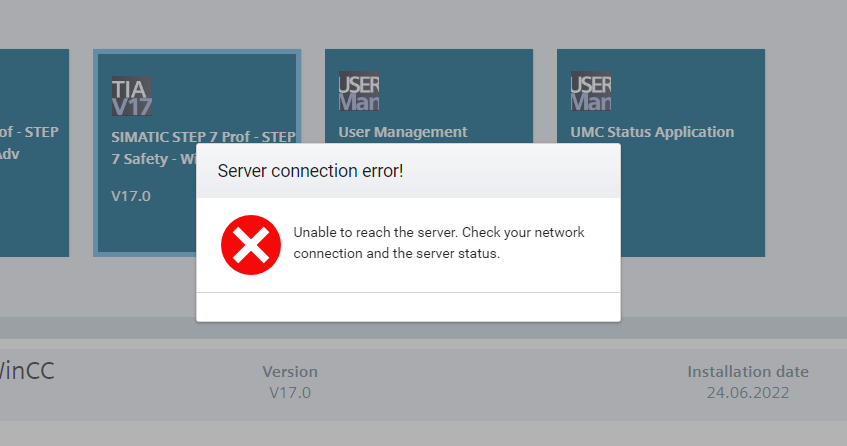Click the V17.0 value under Version

290,393
